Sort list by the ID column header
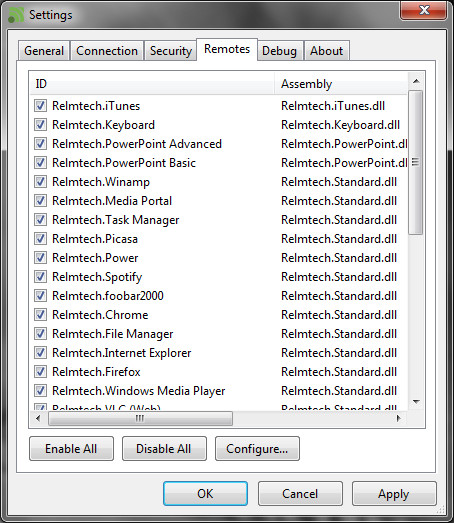The image size is (454, 523). point(152,83)
